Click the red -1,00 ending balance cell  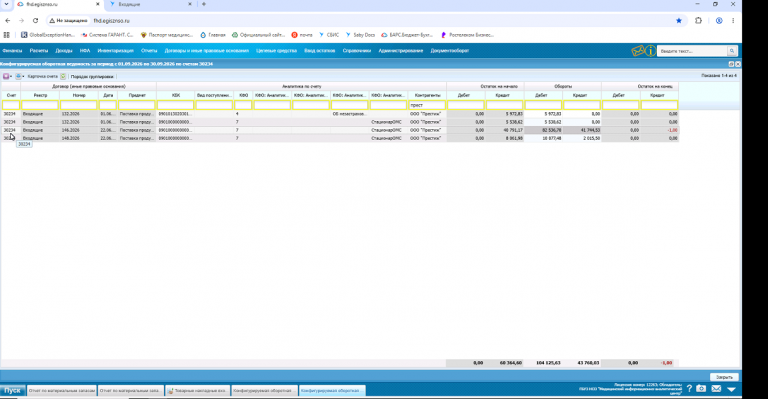pos(659,130)
